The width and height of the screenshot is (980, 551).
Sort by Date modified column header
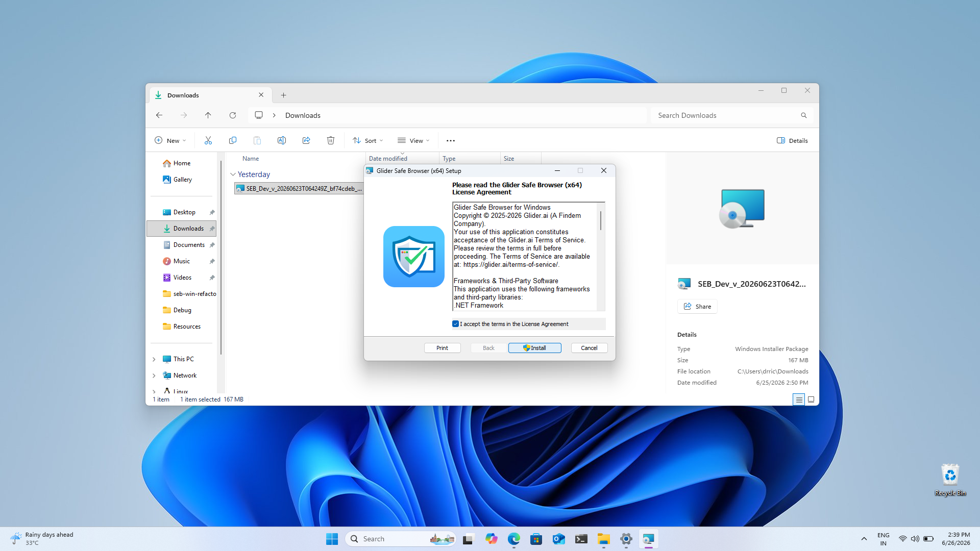(x=402, y=159)
